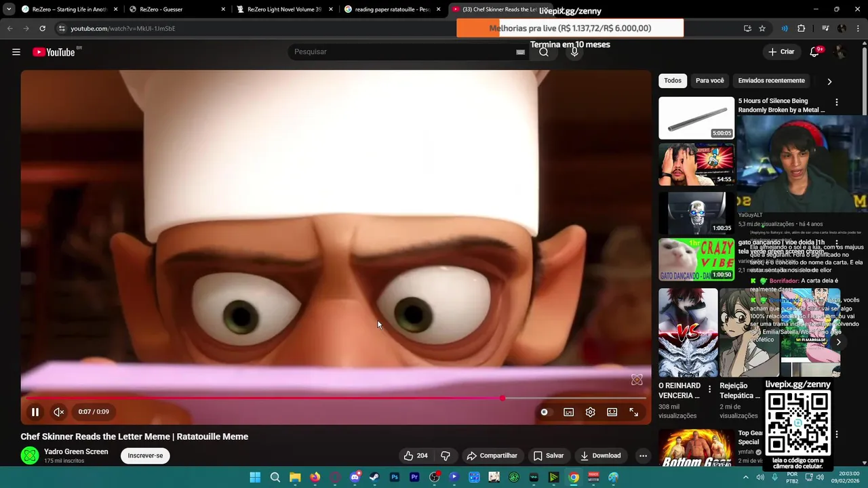Start voice search with the microphone
This screenshot has height=488, width=868.
pyautogui.click(x=574, y=52)
